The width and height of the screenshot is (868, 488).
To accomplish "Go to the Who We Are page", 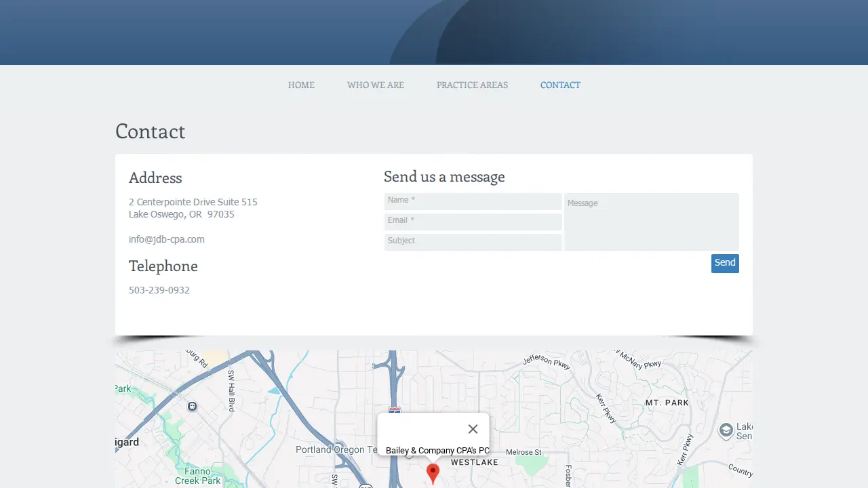I will [x=376, y=85].
